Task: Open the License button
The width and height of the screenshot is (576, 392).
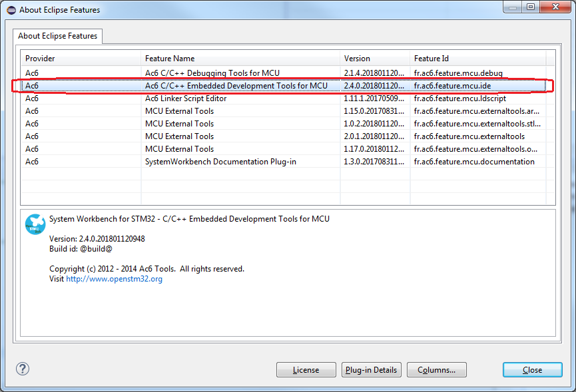Action: 306,370
